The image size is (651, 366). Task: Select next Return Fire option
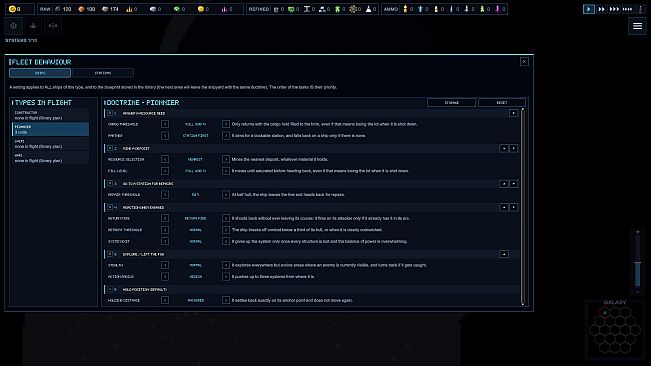click(226, 218)
